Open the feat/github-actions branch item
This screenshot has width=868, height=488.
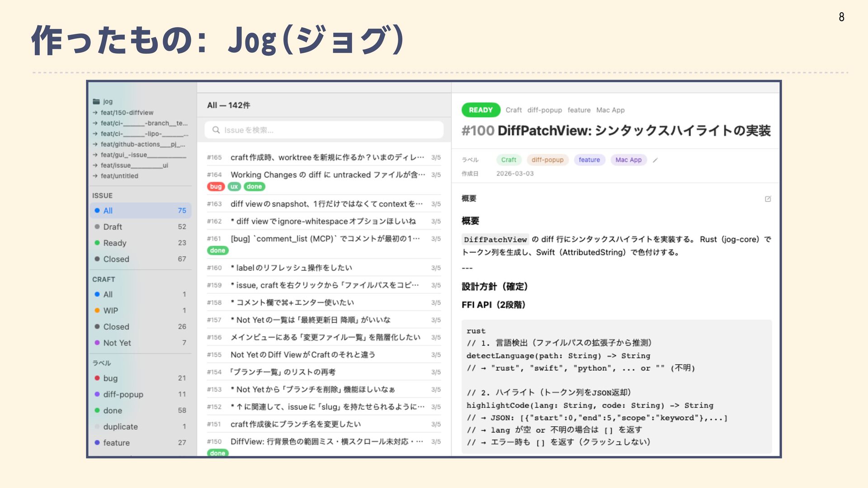coord(142,144)
